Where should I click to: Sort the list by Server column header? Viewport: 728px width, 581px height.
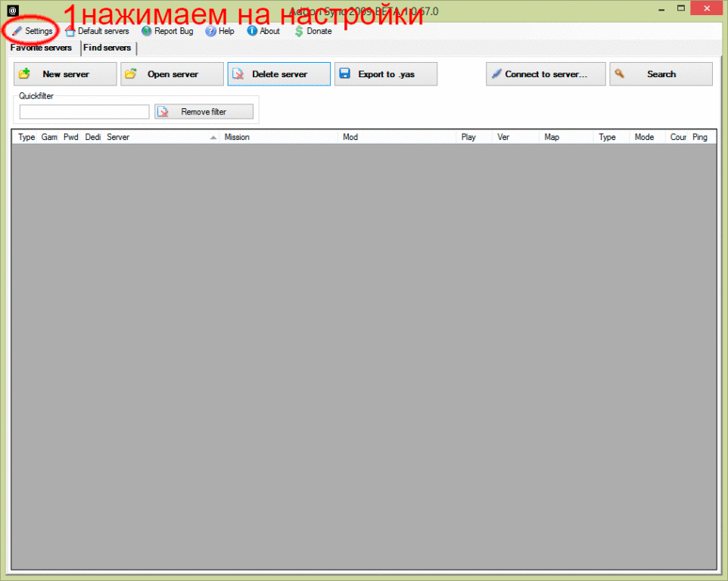(x=159, y=137)
